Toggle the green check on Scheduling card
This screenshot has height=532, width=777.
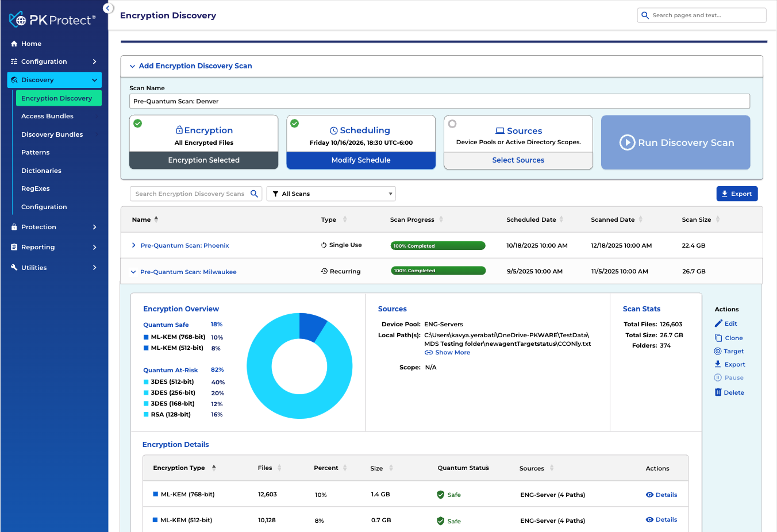pyautogui.click(x=295, y=124)
